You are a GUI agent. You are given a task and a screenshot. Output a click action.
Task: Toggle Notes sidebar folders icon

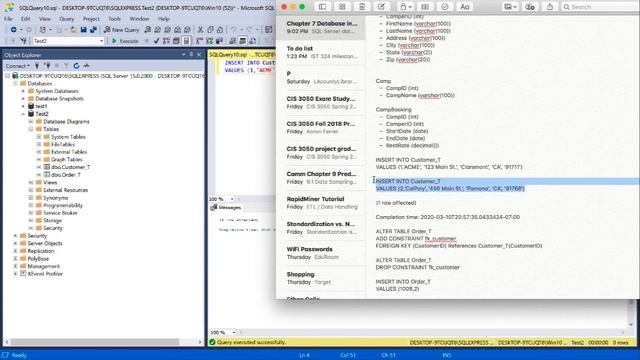point(322,7)
